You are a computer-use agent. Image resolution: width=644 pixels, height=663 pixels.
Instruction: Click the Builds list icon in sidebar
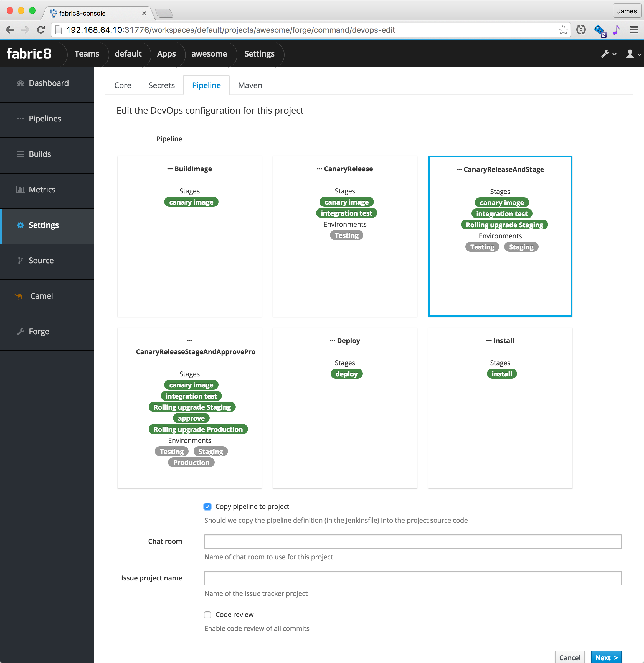20,154
